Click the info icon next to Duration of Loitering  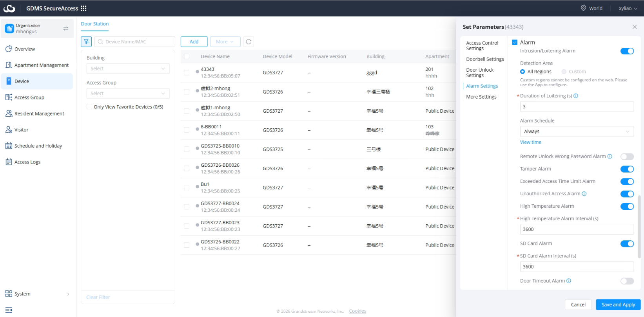576,96
